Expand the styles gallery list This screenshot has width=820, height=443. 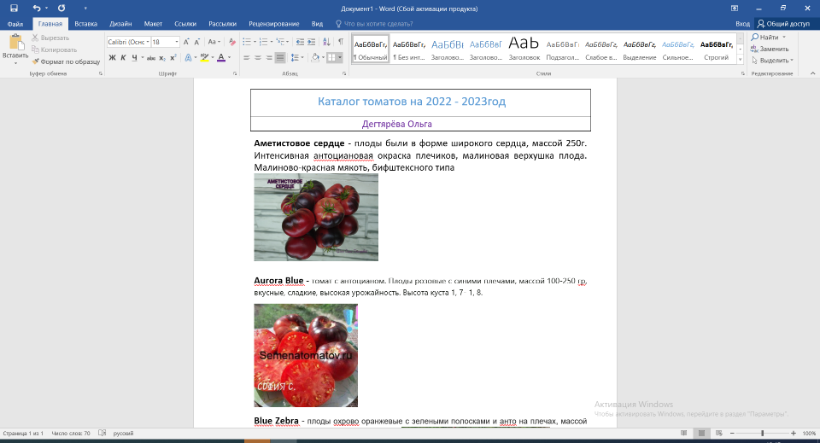coord(738,61)
